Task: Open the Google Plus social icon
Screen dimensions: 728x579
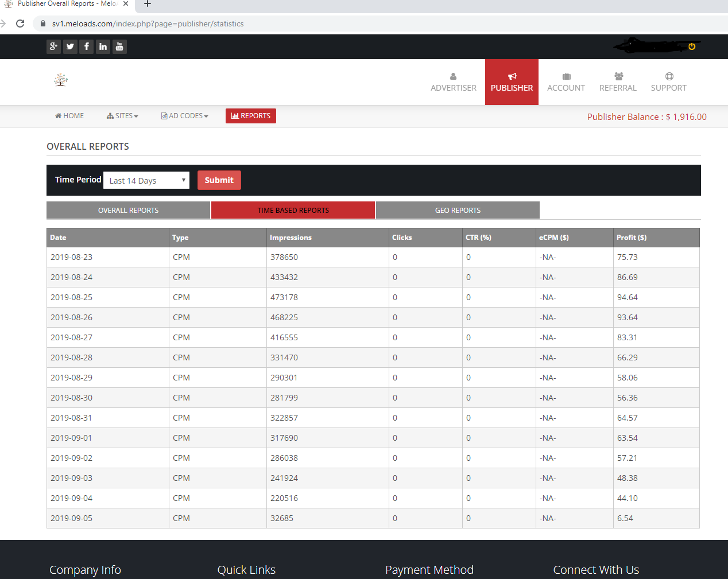Action: pyautogui.click(x=53, y=46)
